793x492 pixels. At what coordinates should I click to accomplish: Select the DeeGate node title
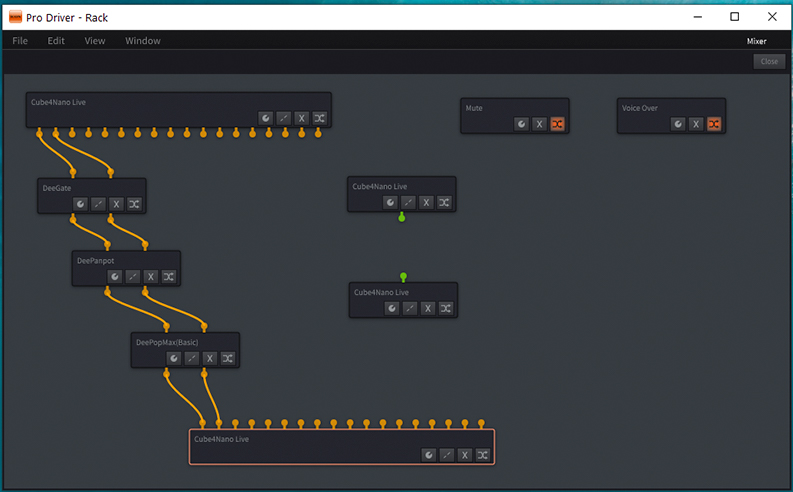(57, 188)
